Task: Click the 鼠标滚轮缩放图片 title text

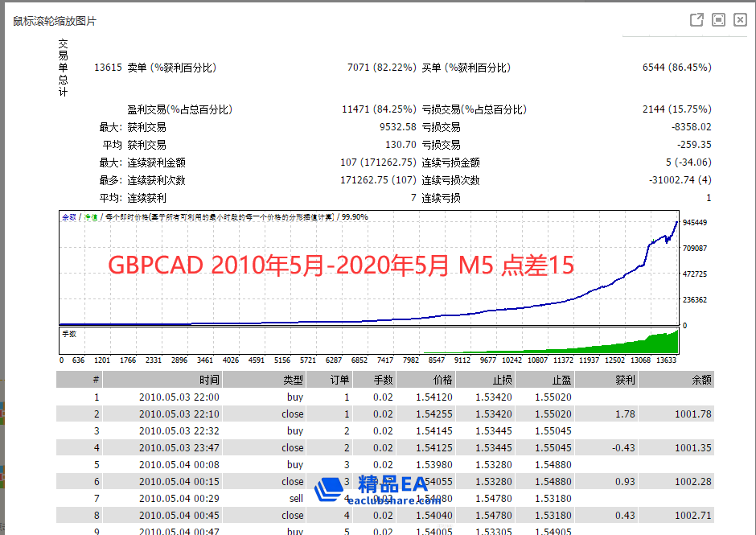Action: coord(55,21)
